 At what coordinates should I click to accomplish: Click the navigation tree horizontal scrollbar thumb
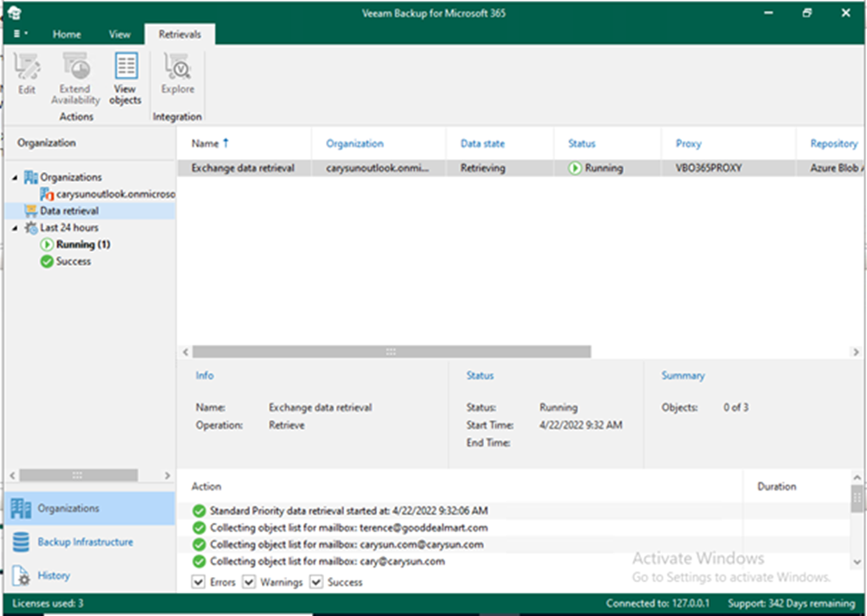pyautogui.click(x=79, y=475)
